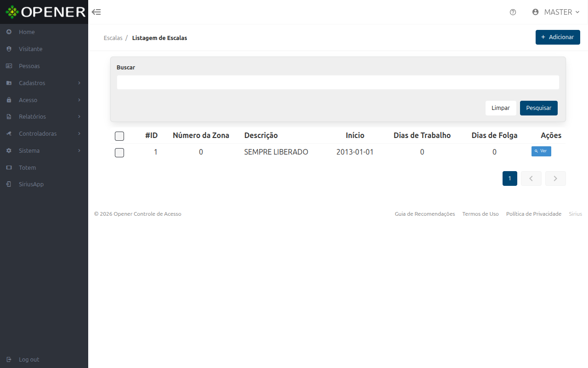This screenshot has height=368, width=588.
Task: Expand the Cadastros submenu chevron
Action: tap(79, 83)
